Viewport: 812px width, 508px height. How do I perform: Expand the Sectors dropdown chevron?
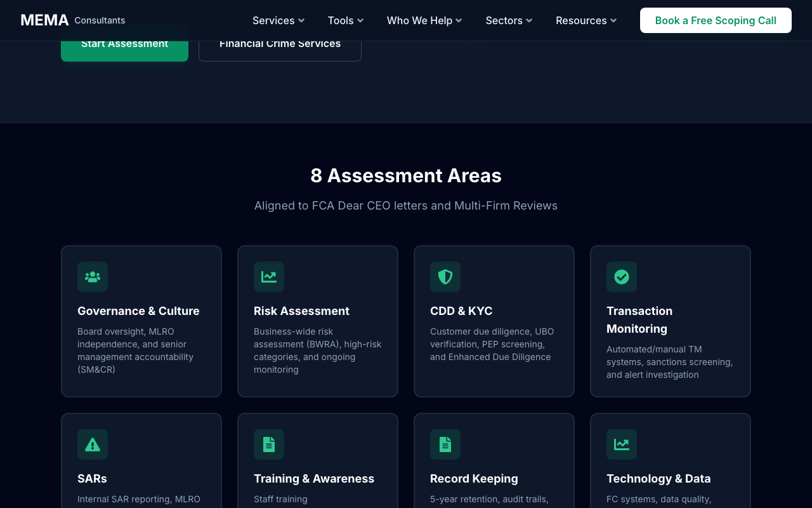tap(529, 21)
